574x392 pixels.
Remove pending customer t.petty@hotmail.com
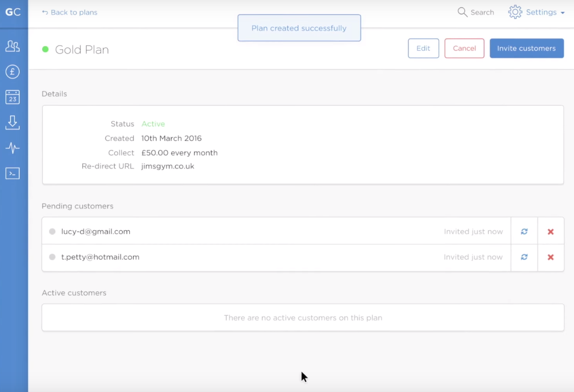coord(551,257)
